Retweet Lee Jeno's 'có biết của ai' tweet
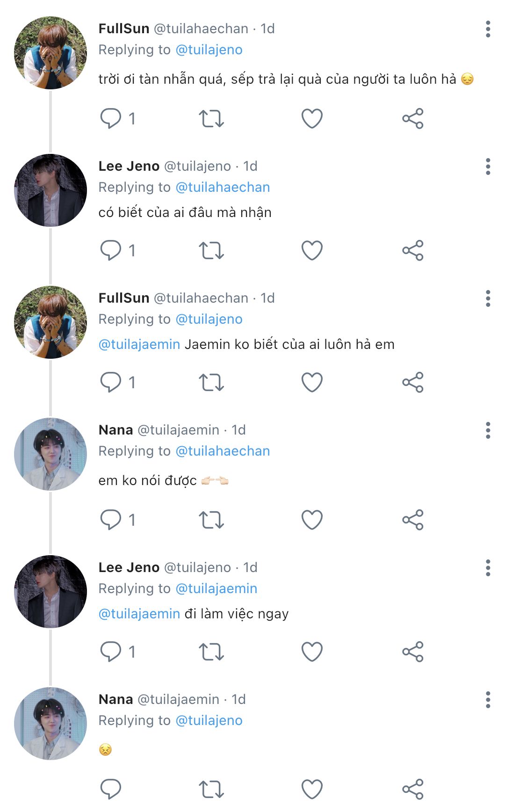The width and height of the screenshot is (526, 812). (x=211, y=250)
